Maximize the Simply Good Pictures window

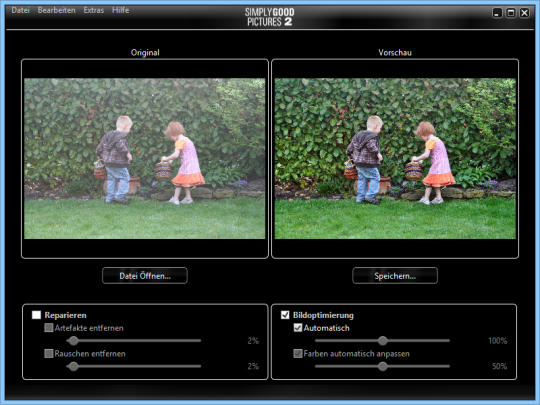[511, 13]
